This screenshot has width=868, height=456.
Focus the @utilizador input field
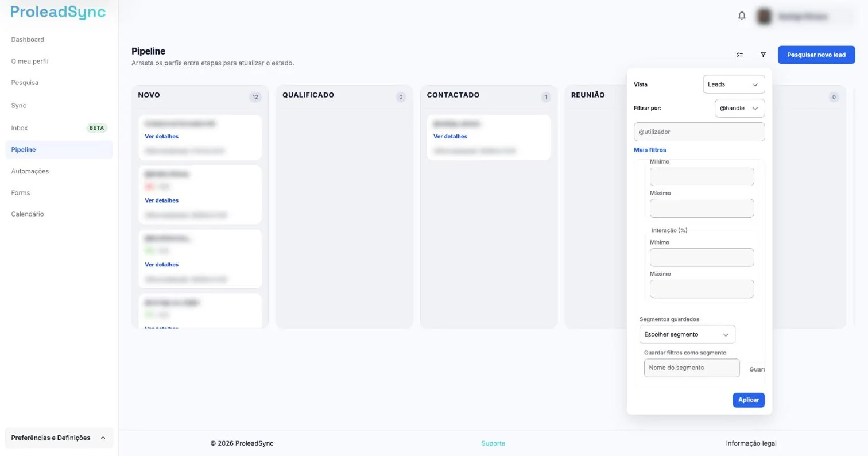[699, 132]
